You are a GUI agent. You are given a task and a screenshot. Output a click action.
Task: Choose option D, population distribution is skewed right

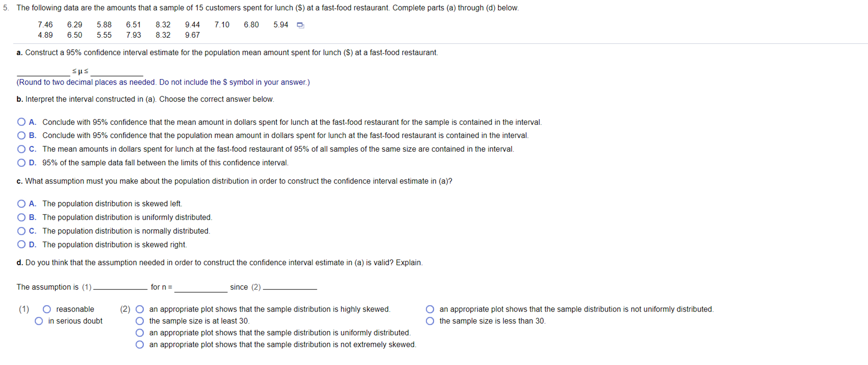tap(21, 244)
